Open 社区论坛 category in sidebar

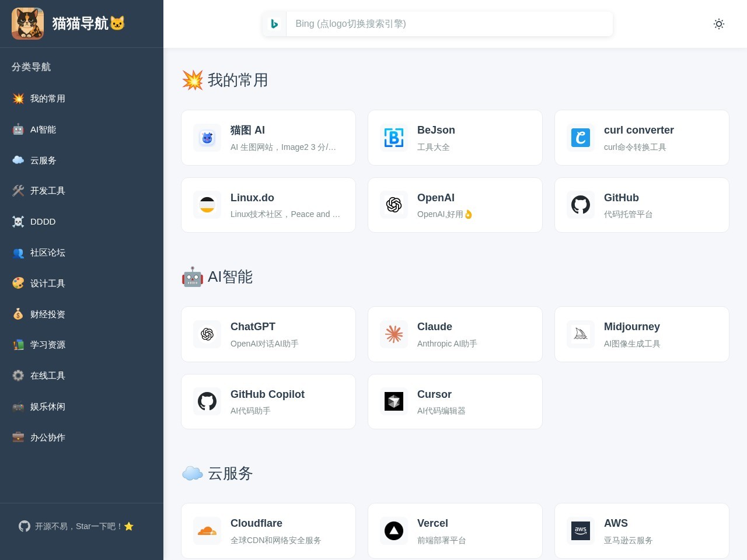click(x=82, y=253)
